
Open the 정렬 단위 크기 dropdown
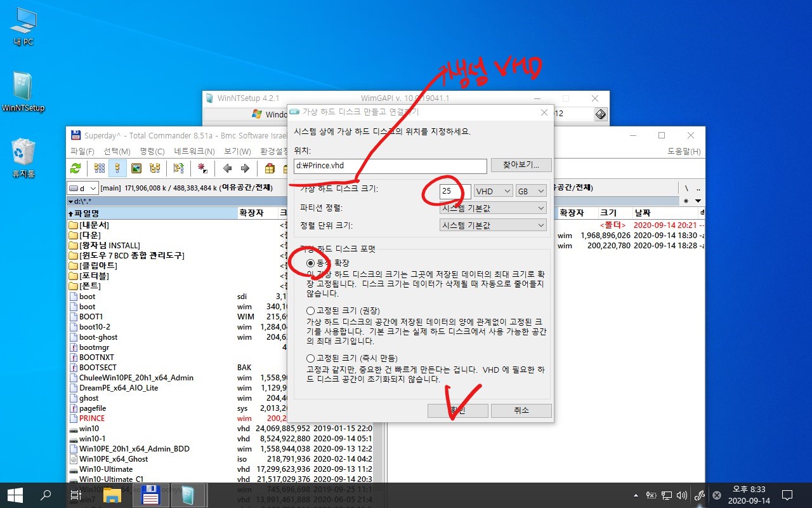click(x=493, y=225)
